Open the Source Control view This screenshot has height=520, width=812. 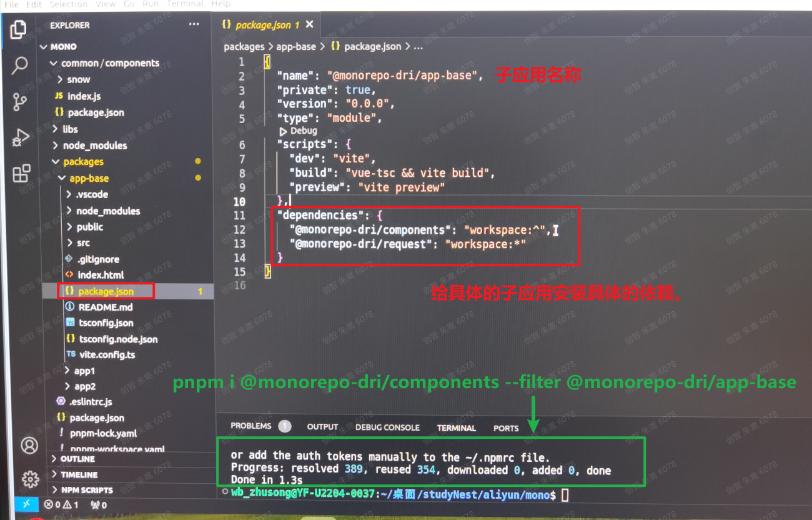pos(19,100)
